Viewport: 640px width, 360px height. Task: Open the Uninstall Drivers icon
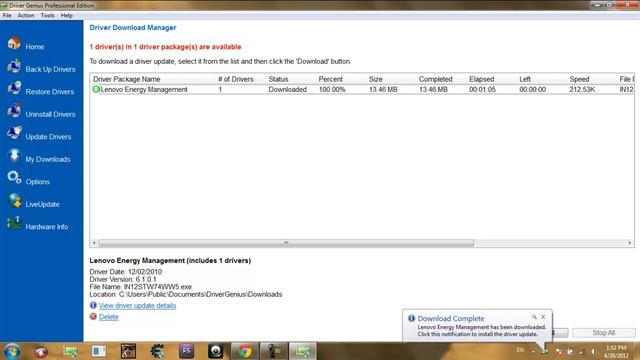point(14,111)
